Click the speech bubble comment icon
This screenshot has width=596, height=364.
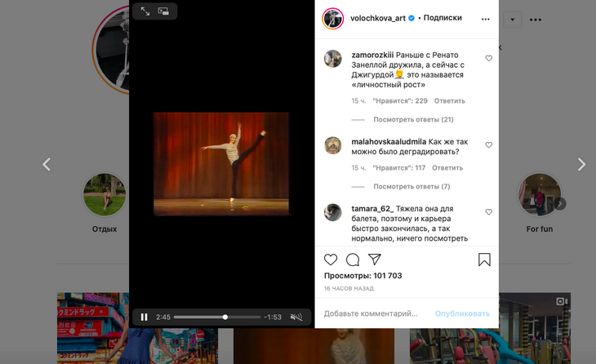(353, 260)
